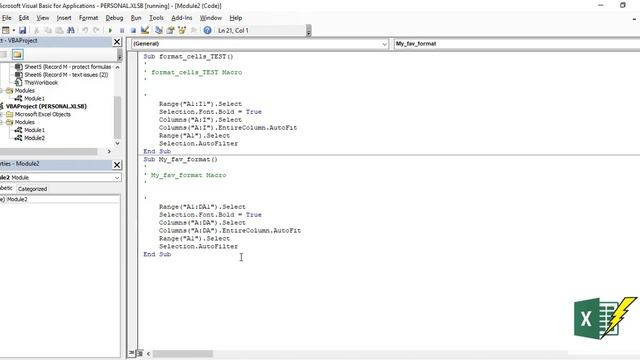640x360 pixels.
Task: Select Sheet5 (Record M - protect formulas) item
Action: (x=67, y=67)
